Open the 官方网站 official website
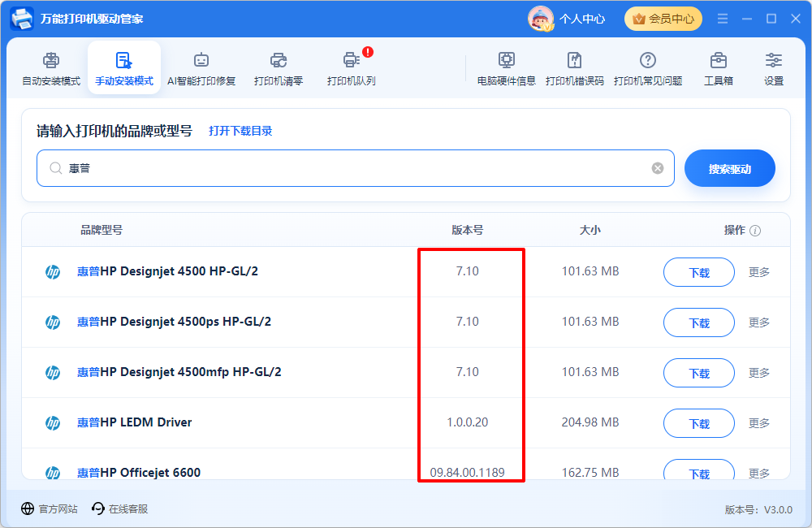This screenshot has width=812, height=528. 50,509
